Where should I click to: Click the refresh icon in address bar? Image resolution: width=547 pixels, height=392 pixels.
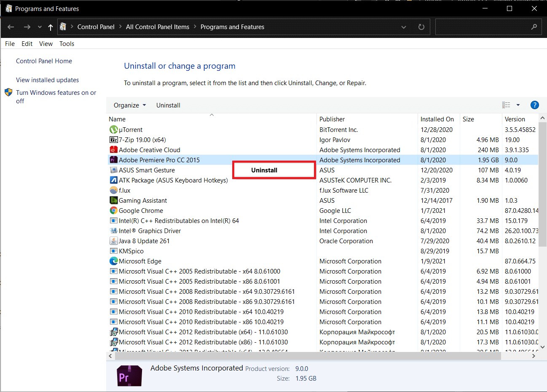421,27
